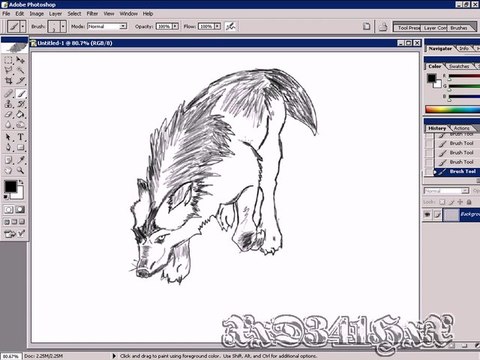Select the Eyedropper tool

tap(20, 160)
